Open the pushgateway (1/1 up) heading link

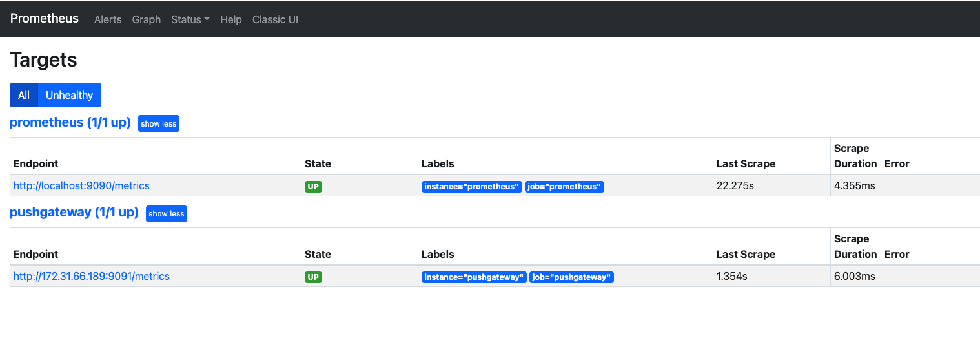(74, 212)
